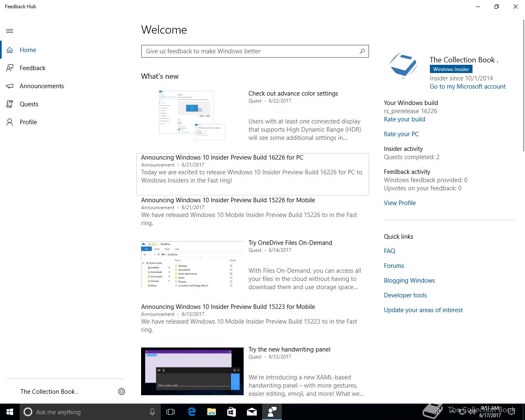Open handwriting panel quest thumbnail
This screenshot has width=525, height=420.
coord(192,371)
